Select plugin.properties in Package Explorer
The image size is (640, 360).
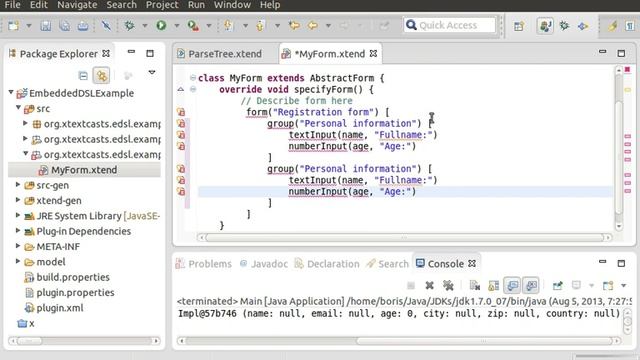click(x=75, y=293)
